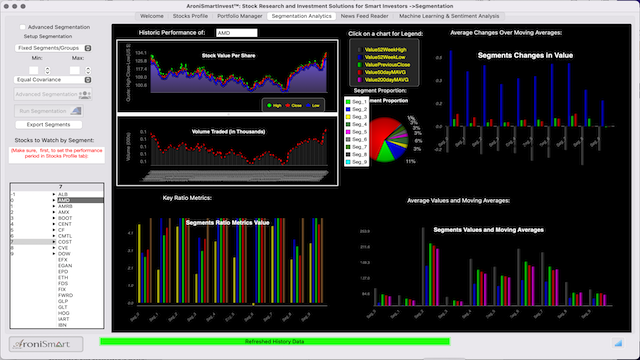The image size is (640, 360).
Task: Click the Min value stepper arrows
Action: [x=47, y=71]
